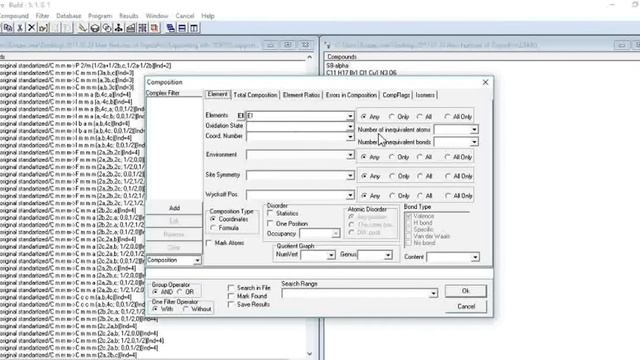Image resolution: width=640 pixels, height=360 pixels.
Task: Click the Copy toolbar icon
Action: [x=8, y=28]
